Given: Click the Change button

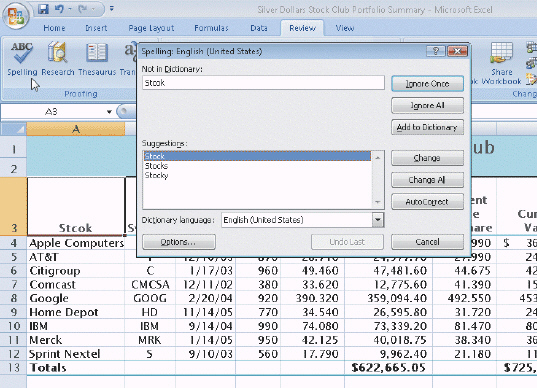Looking at the screenshot, I should 427,158.
